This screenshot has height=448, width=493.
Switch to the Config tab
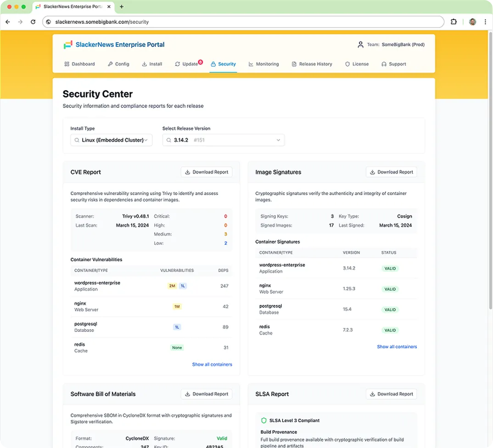click(x=118, y=64)
